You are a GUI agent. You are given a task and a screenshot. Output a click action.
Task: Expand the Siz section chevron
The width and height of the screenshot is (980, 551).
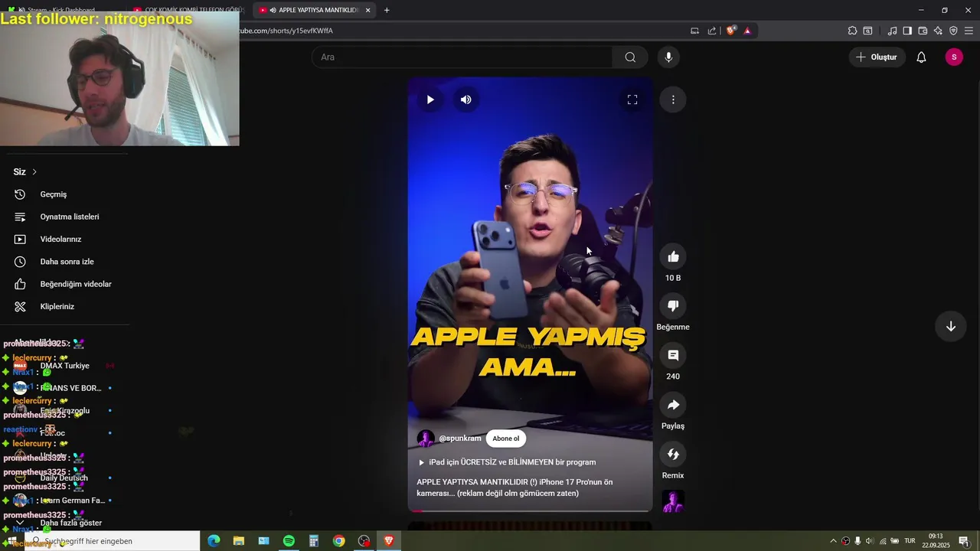34,172
